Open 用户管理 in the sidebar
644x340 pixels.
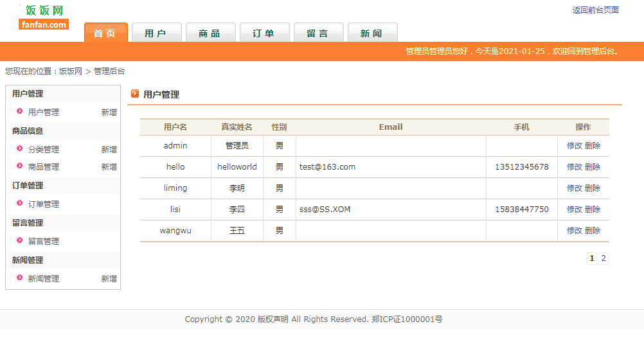tap(44, 112)
